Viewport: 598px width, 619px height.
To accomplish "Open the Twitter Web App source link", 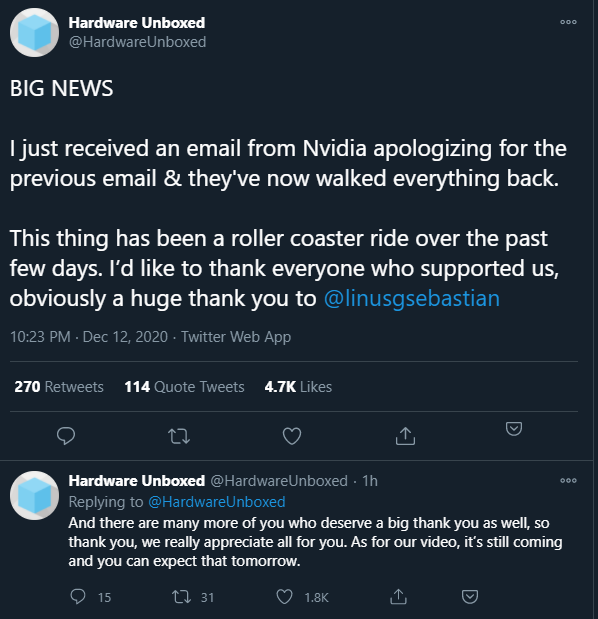I will coord(236,337).
